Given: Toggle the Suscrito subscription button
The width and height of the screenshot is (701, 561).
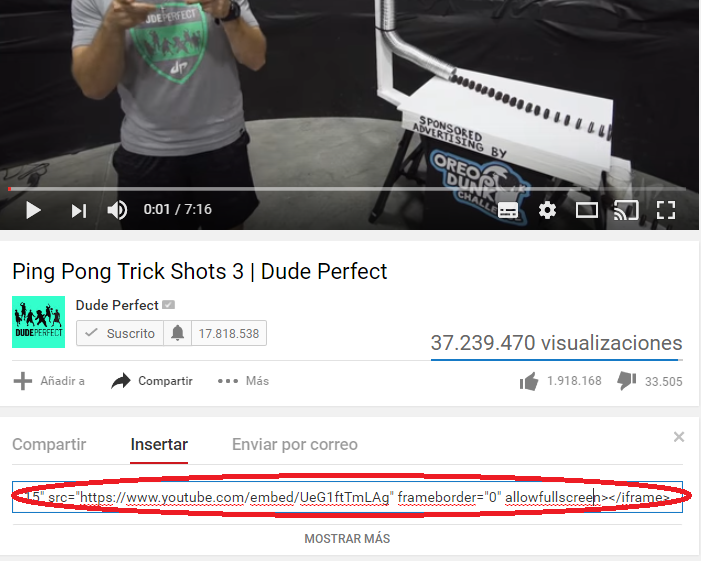Looking at the screenshot, I should (x=120, y=333).
